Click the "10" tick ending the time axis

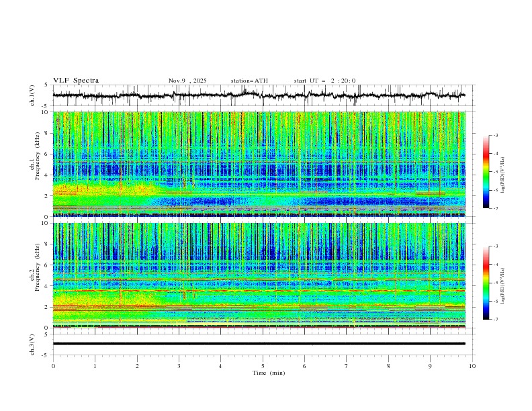pyautogui.click(x=472, y=366)
